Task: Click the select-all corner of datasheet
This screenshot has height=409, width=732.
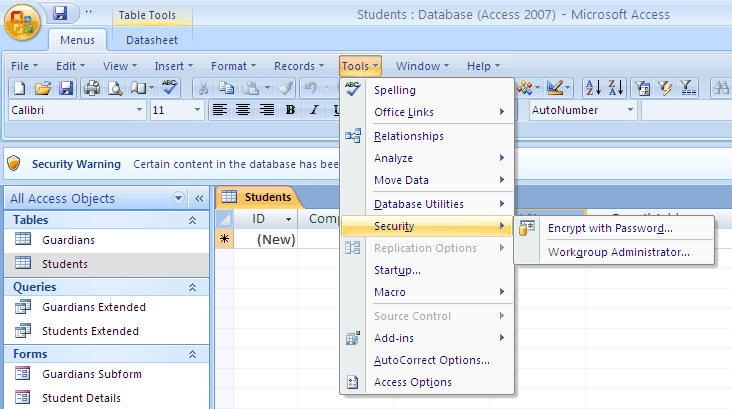Action: pyautogui.click(x=225, y=219)
